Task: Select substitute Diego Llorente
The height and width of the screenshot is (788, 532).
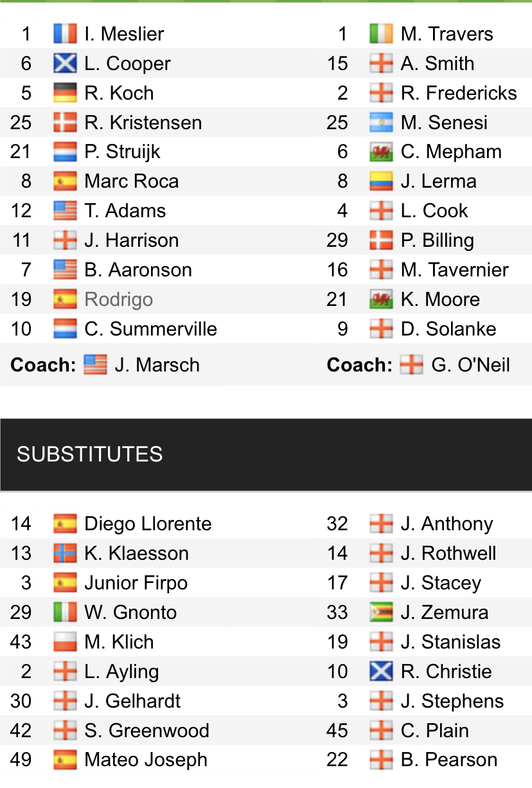Action: coord(147,524)
